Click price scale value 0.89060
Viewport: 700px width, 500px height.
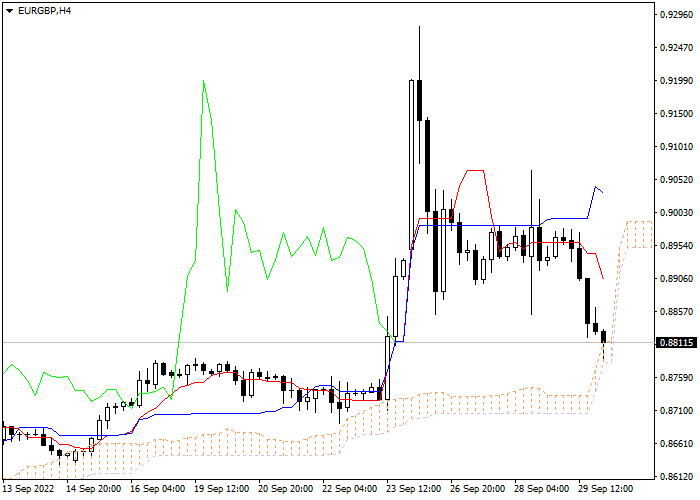point(677,279)
